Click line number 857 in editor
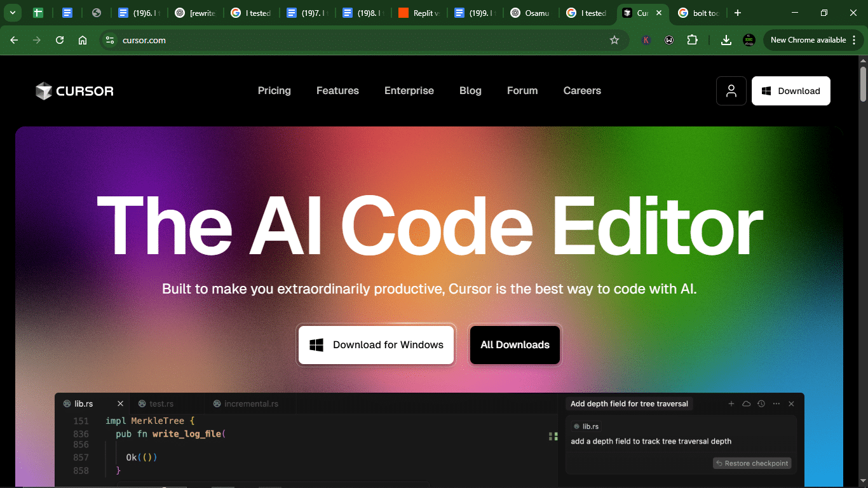Image resolution: width=868 pixels, height=488 pixels. [x=81, y=457]
